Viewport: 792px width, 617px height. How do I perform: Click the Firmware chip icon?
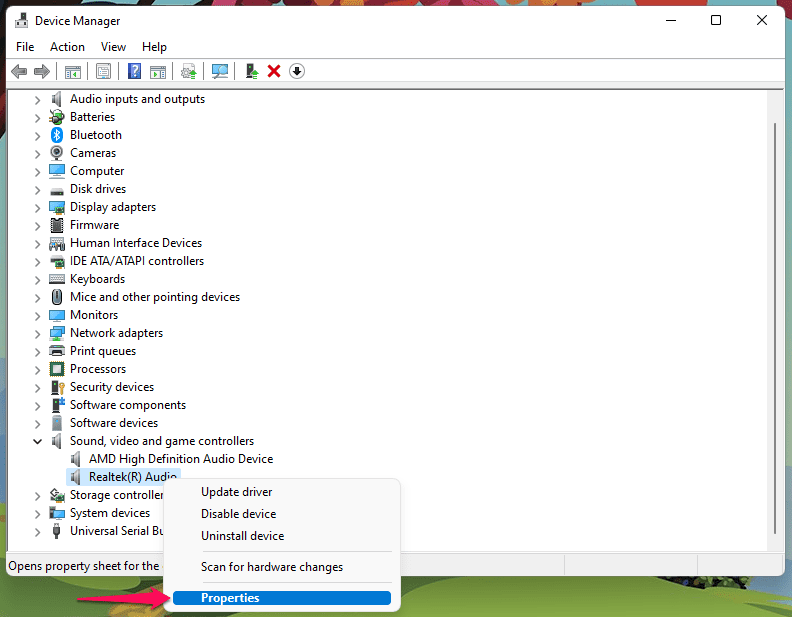pyautogui.click(x=57, y=225)
